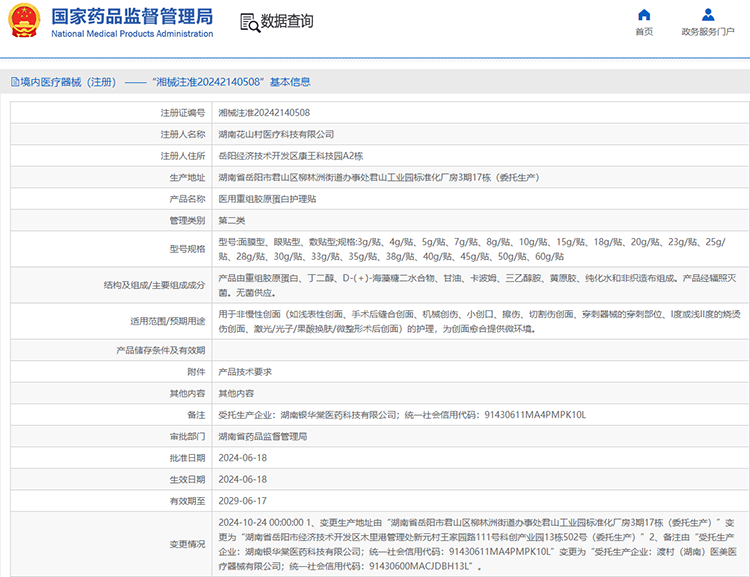Go to 首页 via its text label
This screenshot has width=750, height=577.
point(644,32)
